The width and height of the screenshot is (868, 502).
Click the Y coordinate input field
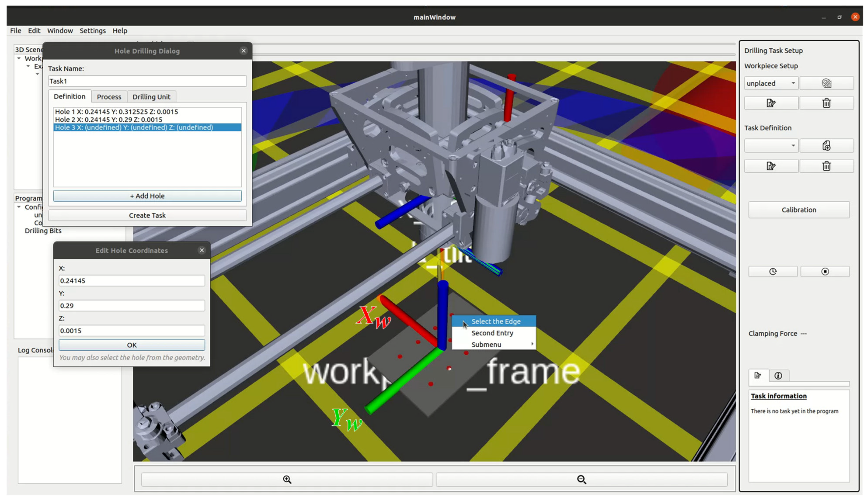132,305
